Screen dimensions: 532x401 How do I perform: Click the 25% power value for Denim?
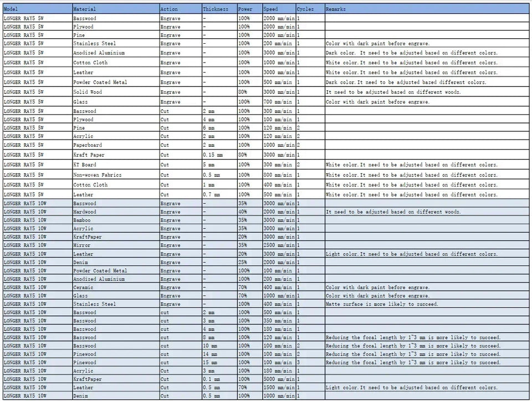[243, 262]
